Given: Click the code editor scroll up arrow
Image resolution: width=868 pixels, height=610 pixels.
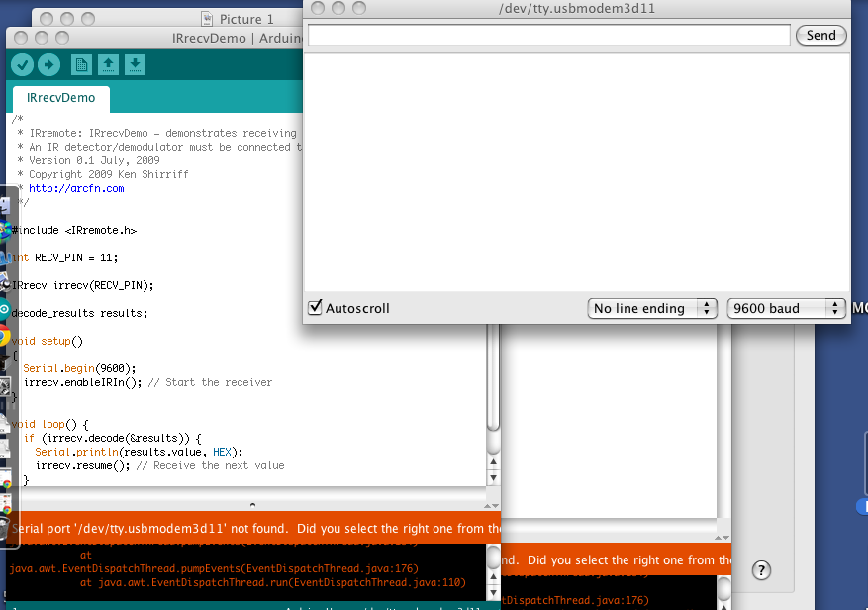Looking at the screenshot, I should [x=493, y=461].
